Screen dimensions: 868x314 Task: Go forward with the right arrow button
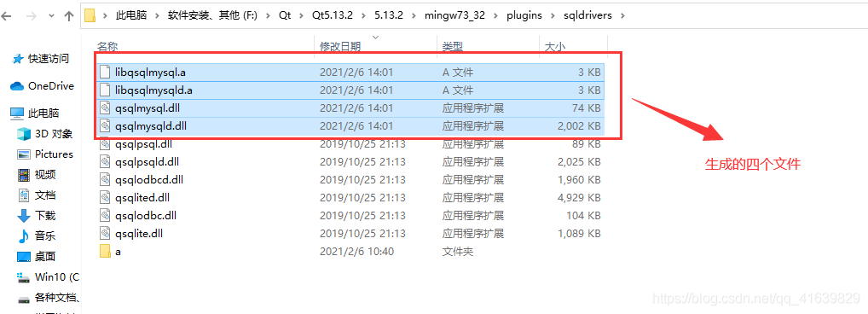tap(31, 16)
